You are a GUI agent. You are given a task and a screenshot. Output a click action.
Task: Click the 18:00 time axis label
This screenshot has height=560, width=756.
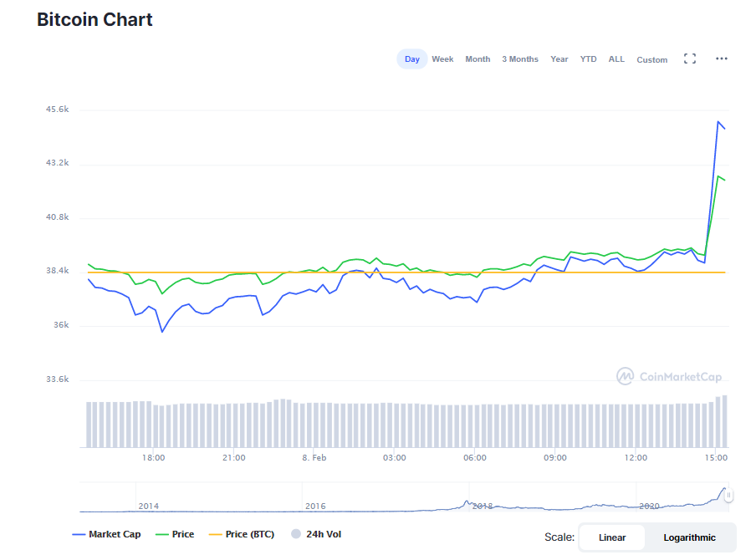(x=153, y=457)
